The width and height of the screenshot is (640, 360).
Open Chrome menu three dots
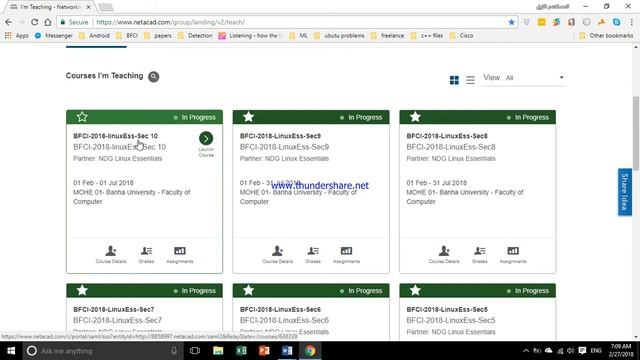click(632, 22)
